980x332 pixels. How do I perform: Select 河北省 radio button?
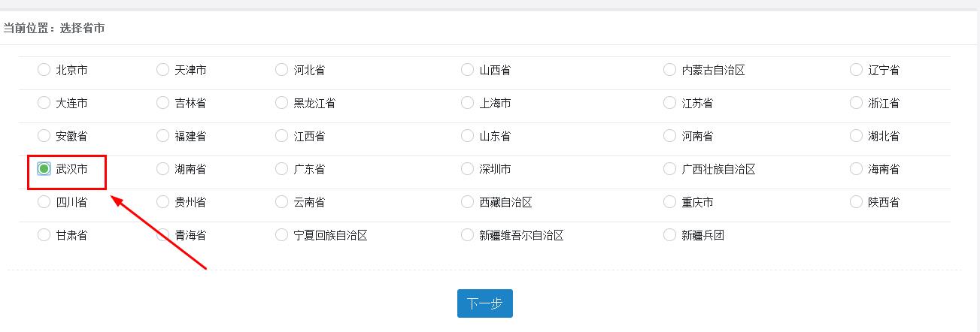pyautogui.click(x=281, y=70)
